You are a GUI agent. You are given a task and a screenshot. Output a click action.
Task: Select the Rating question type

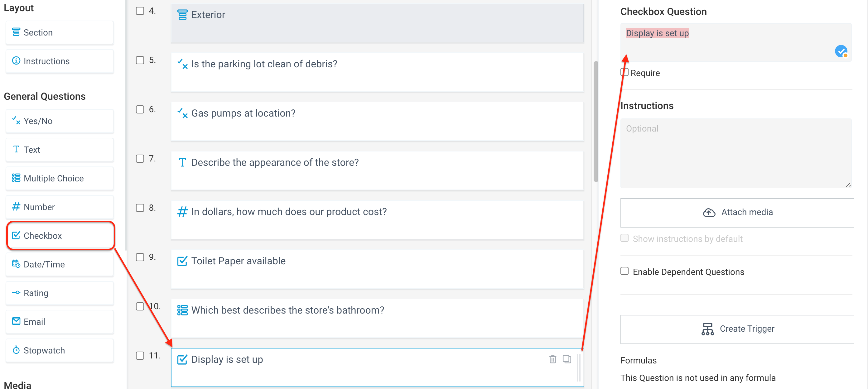[x=60, y=293]
